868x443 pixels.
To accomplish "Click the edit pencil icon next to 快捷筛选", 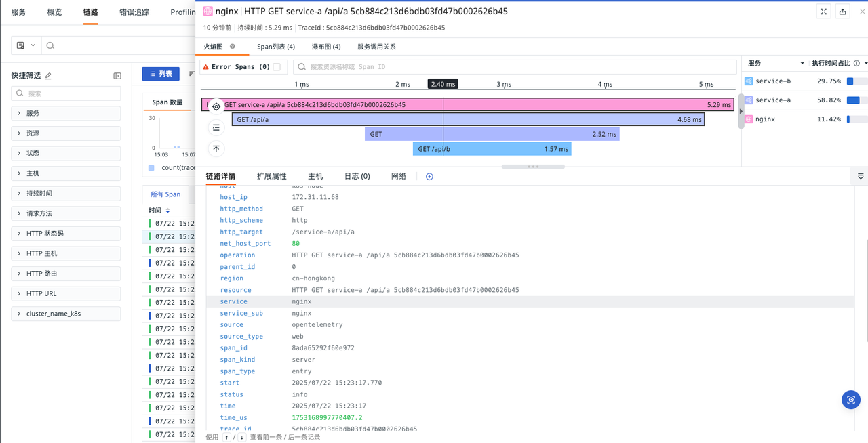I will [x=48, y=76].
